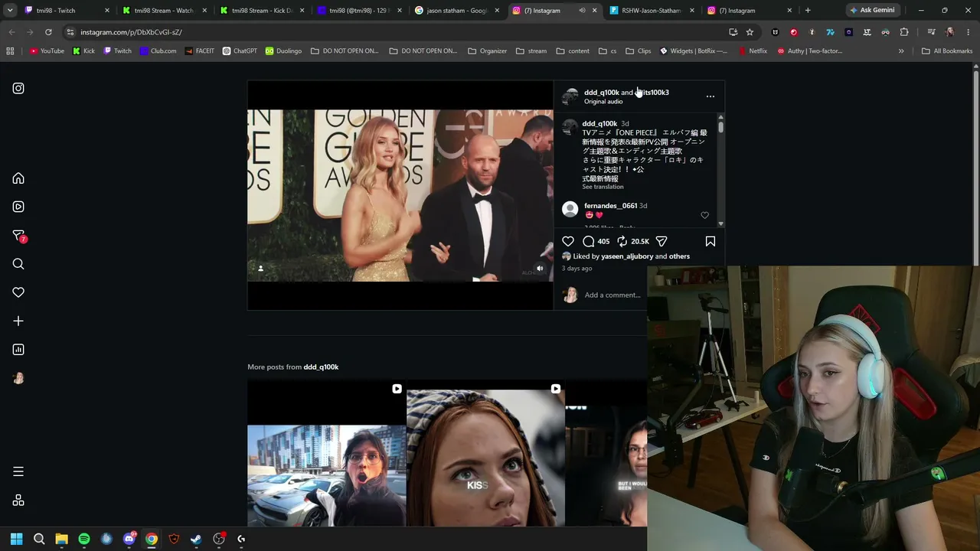Viewport: 980px width, 551px height.
Task: Switch to the RSHW-Jason-Statham tab
Action: coord(651,11)
